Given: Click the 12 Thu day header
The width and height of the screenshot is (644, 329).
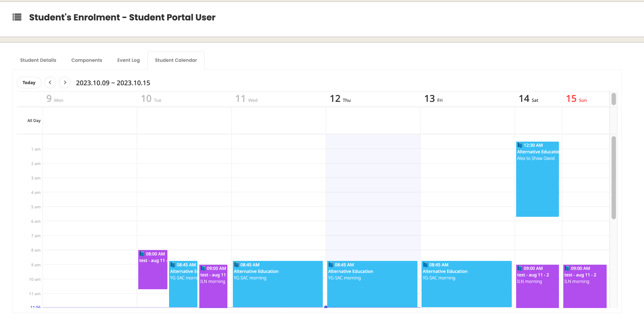Looking at the screenshot, I should pos(340,99).
